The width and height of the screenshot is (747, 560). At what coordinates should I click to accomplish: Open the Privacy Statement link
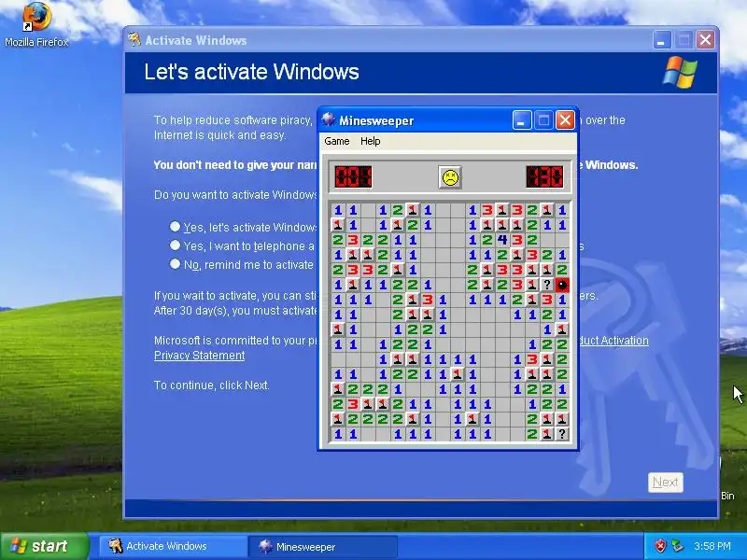199,356
